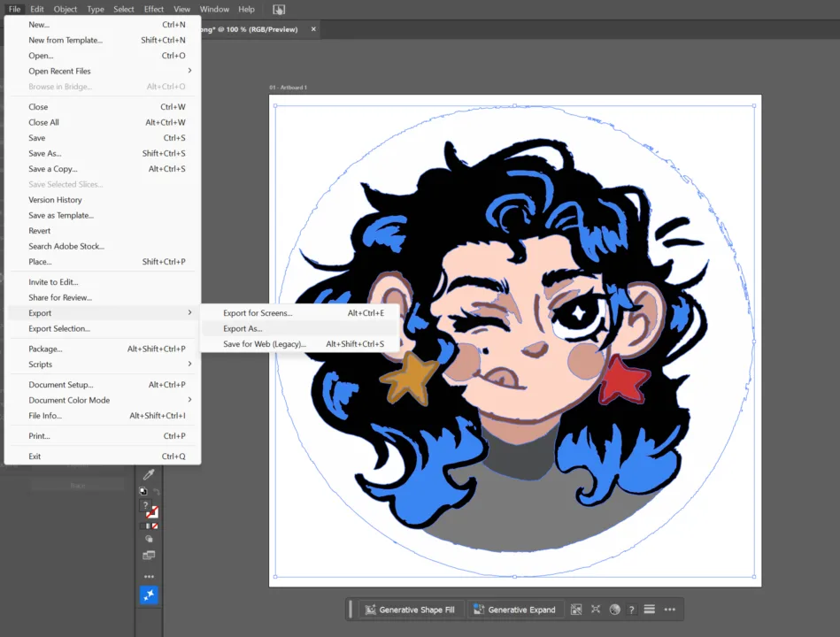Open the Window menu
This screenshot has width=840, height=637.
point(214,9)
